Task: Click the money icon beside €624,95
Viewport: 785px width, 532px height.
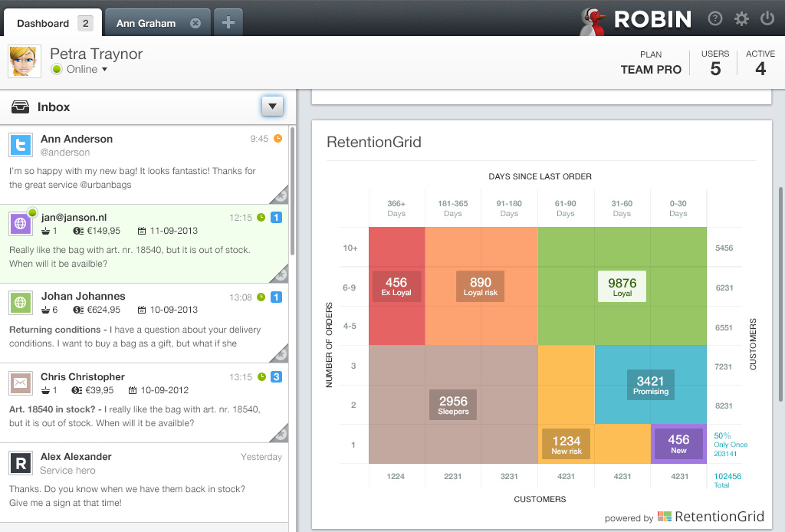Action: pyautogui.click(x=77, y=310)
